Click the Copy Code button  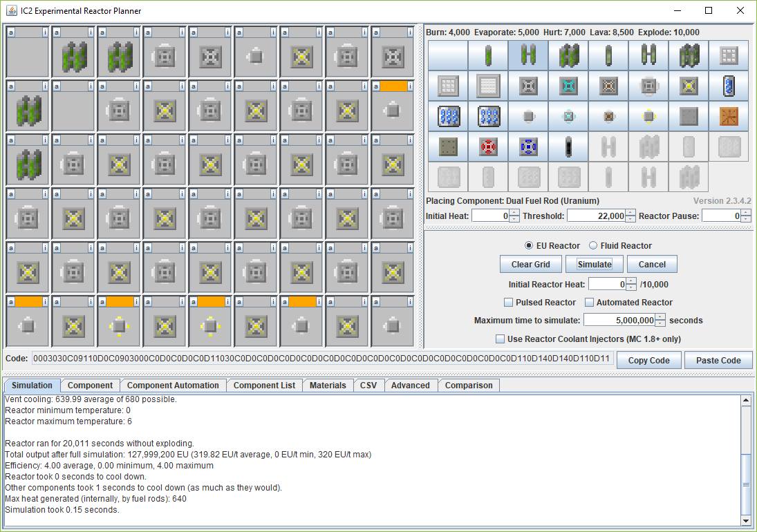(648, 360)
